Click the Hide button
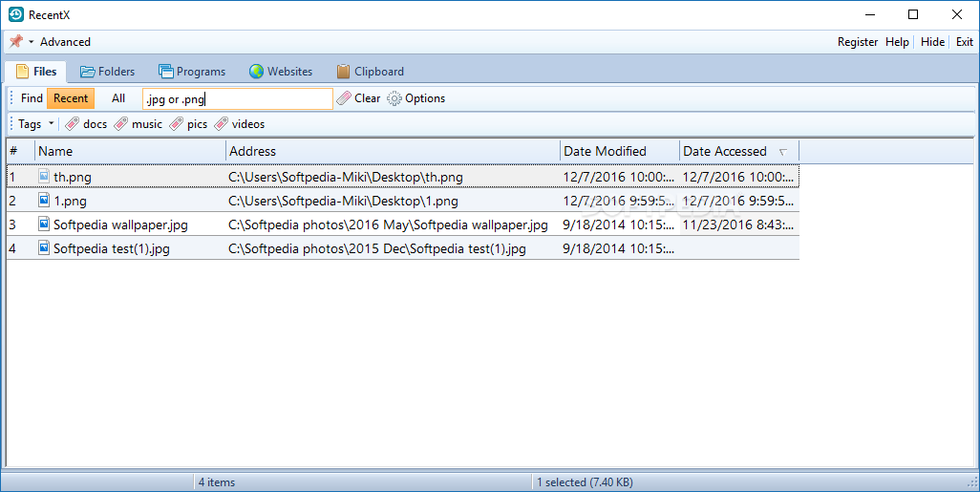The width and height of the screenshot is (980, 492). (932, 42)
